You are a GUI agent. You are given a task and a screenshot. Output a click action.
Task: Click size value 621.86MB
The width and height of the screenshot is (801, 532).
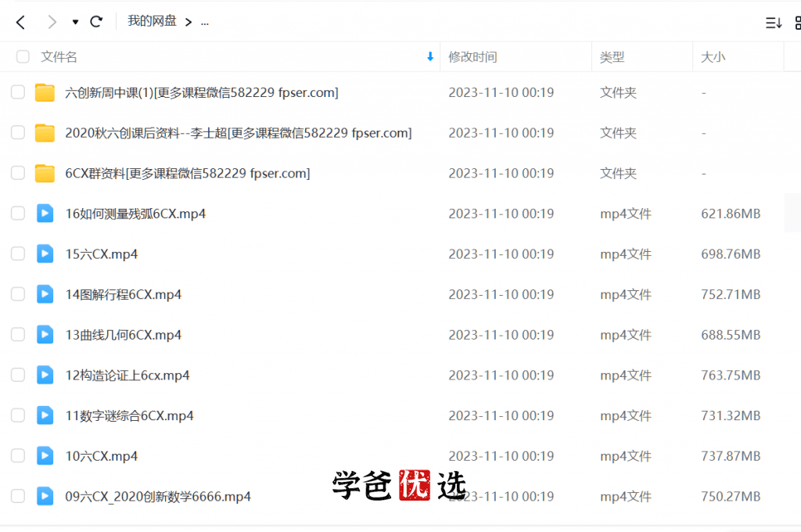(x=731, y=214)
